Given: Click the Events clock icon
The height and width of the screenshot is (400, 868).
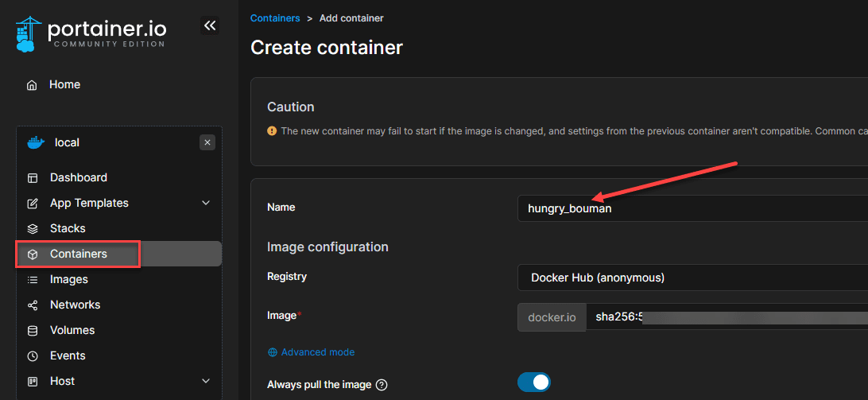Looking at the screenshot, I should (x=33, y=356).
